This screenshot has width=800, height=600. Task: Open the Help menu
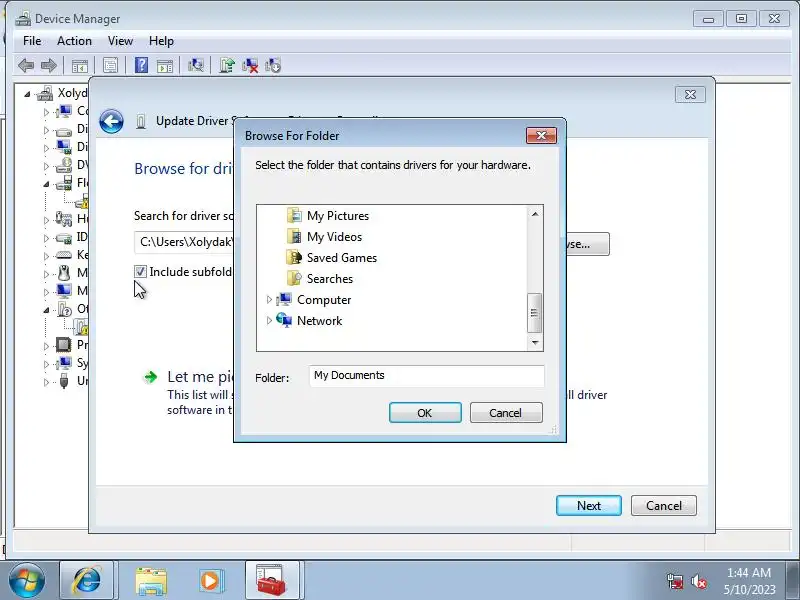tap(161, 41)
